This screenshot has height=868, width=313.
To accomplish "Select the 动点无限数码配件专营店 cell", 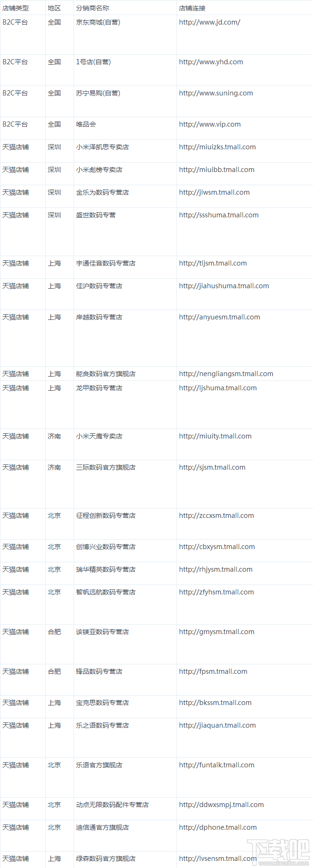I will pyautogui.click(x=112, y=805).
